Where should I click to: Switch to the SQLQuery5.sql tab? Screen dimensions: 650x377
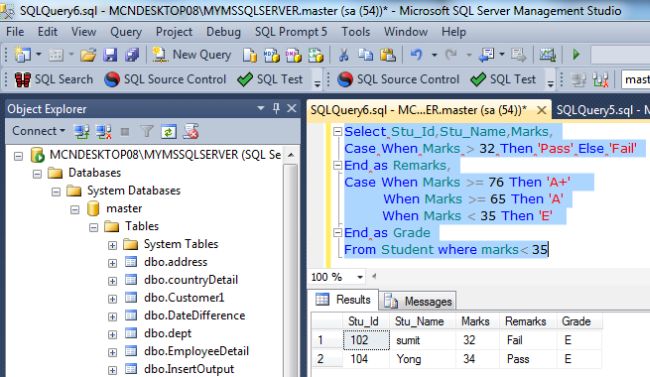601,110
